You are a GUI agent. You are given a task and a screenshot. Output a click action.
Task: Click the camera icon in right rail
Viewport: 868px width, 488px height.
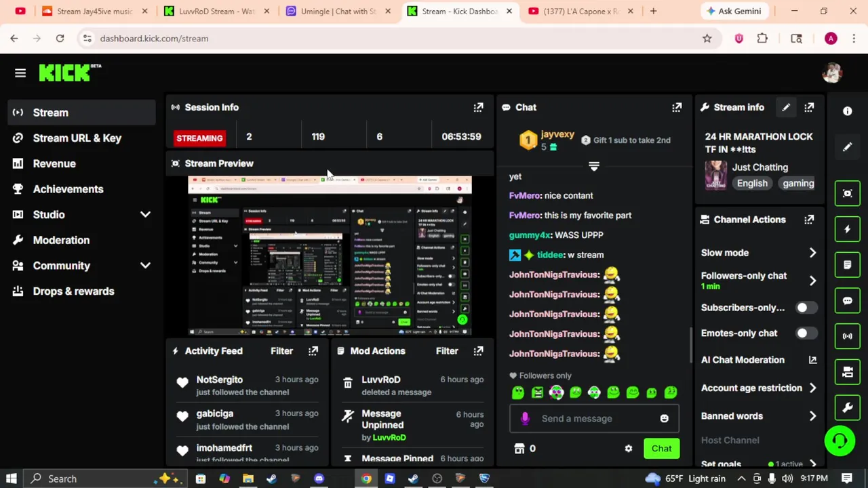pyautogui.click(x=848, y=371)
